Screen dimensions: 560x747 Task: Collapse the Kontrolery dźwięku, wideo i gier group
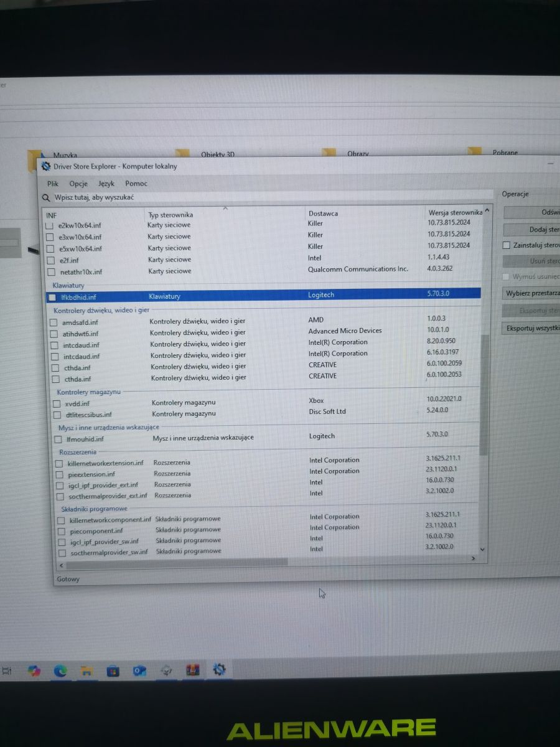[101, 309]
